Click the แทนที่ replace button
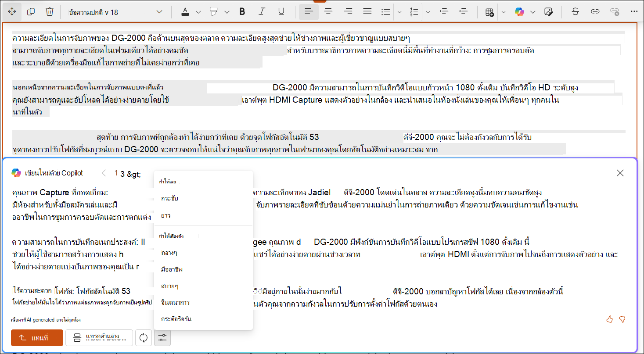This screenshot has height=354, width=644. 37,338
